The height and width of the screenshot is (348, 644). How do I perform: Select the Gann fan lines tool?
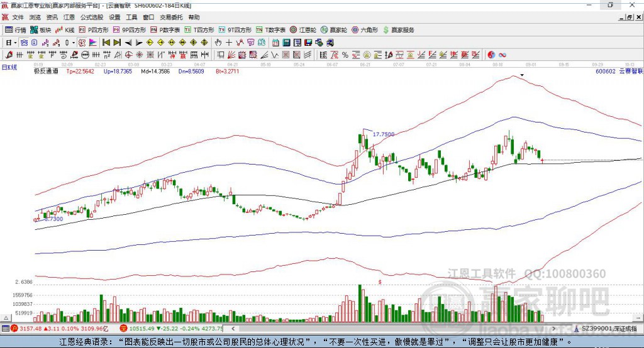click(231, 55)
